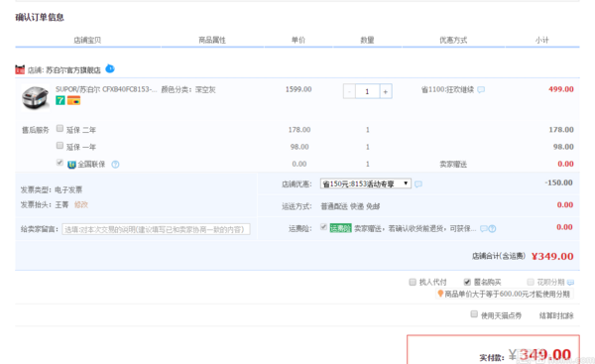Decrease product quantity with minus button
Screen dimensions: 595x364
tap(349, 91)
